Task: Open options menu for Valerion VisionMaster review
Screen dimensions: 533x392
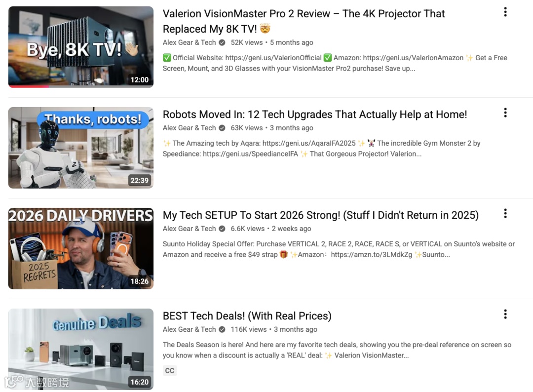Action: [505, 12]
